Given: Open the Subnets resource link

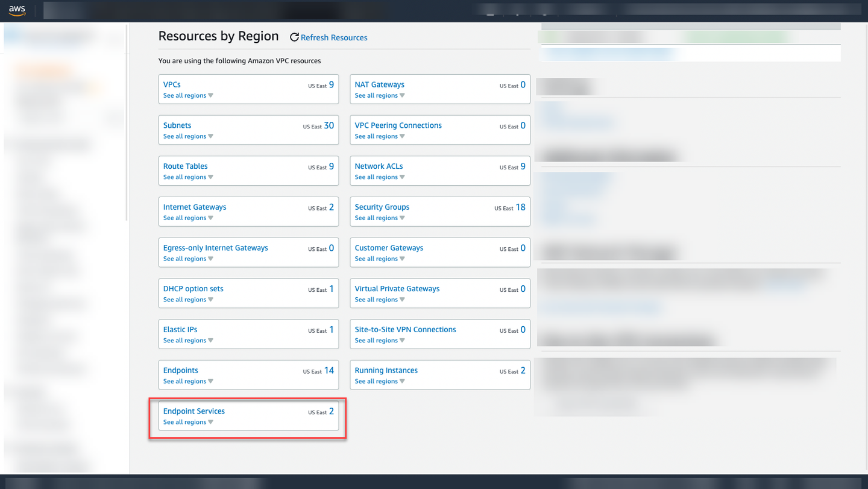Looking at the screenshot, I should coord(177,125).
